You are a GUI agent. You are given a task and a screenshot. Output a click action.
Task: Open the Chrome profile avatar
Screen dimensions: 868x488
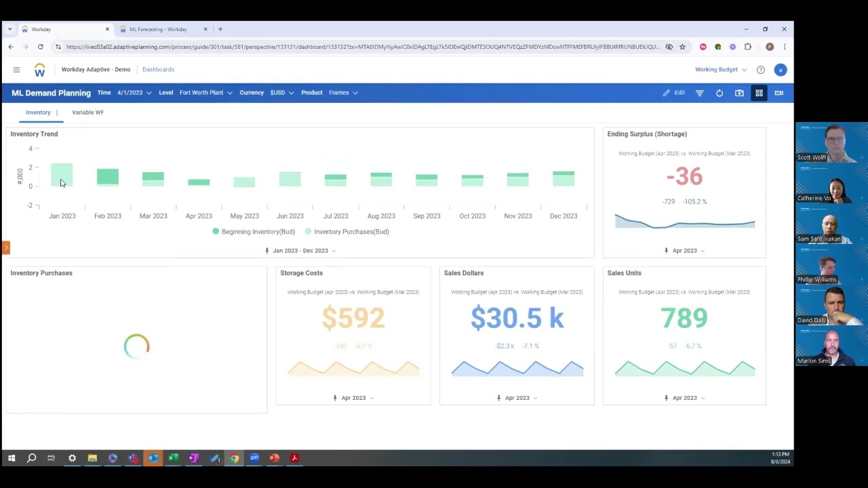pos(770,47)
